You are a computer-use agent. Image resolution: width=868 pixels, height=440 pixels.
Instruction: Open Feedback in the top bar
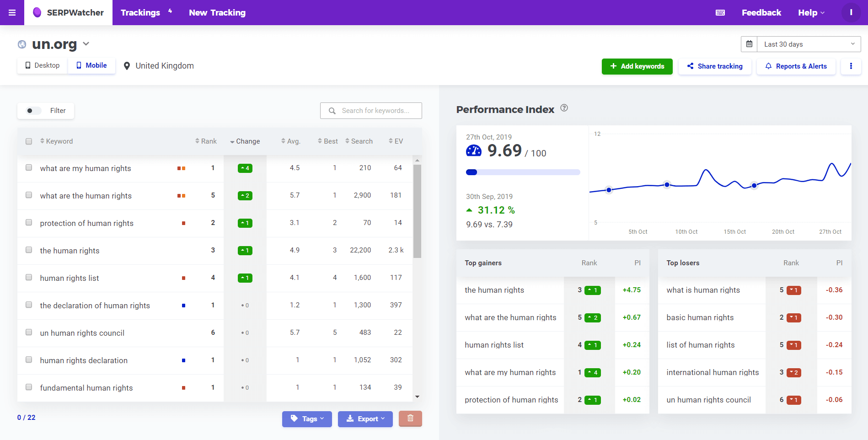[x=761, y=13]
